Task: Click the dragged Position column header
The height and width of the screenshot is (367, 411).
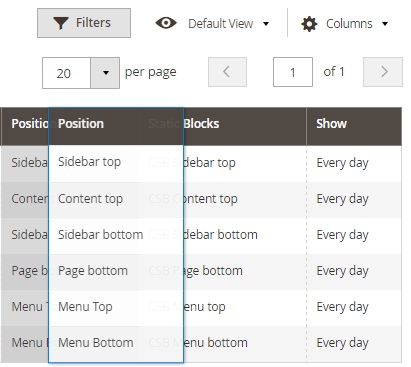Action: (116, 126)
